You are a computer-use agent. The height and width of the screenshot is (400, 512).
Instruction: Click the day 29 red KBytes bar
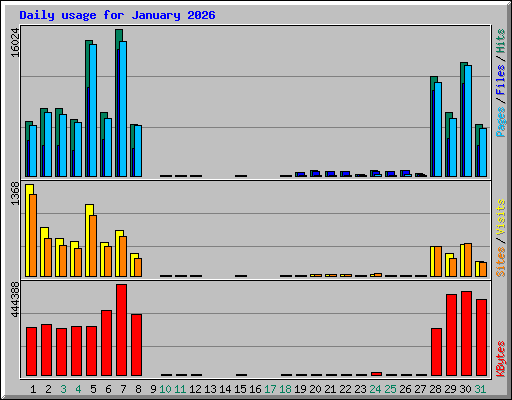(x=451, y=335)
